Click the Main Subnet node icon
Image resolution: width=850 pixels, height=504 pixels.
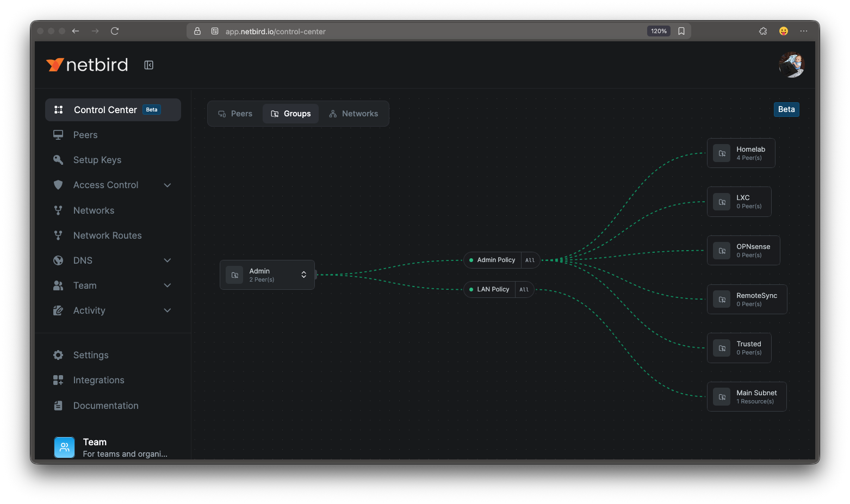pyautogui.click(x=722, y=397)
